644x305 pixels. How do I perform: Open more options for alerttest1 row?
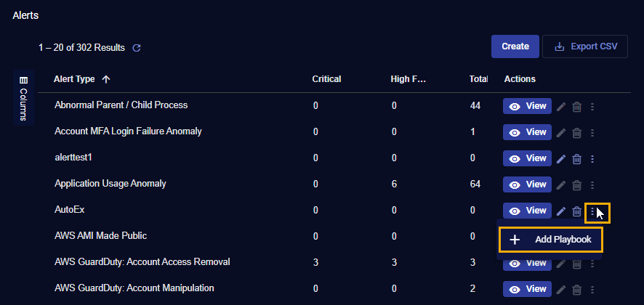click(592, 159)
